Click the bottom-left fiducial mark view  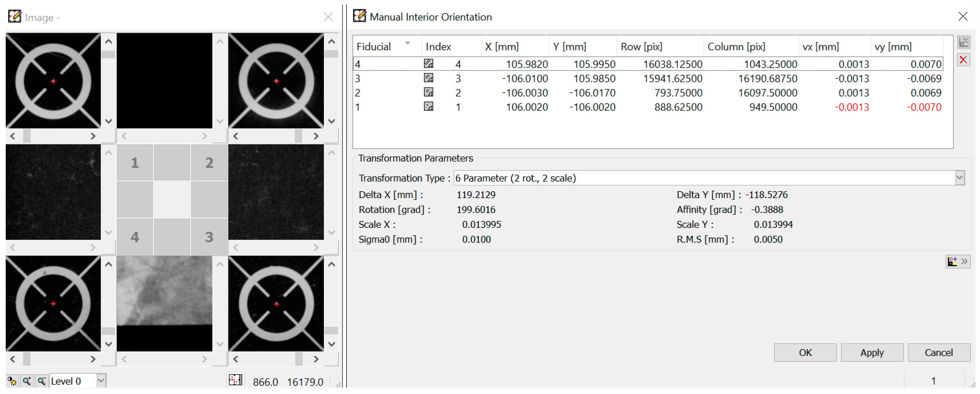53,304
